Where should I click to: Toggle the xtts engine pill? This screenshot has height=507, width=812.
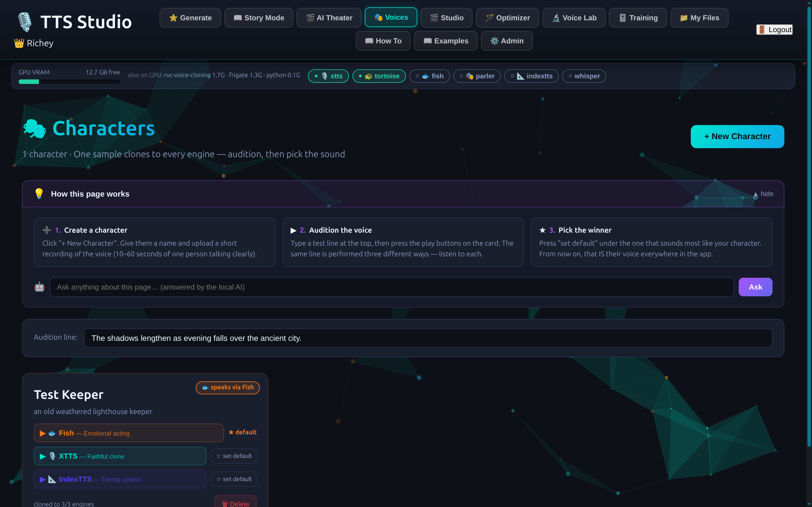tap(328, 76)
